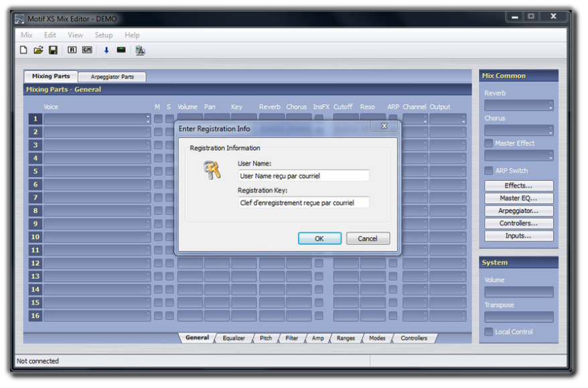This screenshot has width=588, height=388.
Task: Open the Chorus dropdown in Mix Common
Action: click(x=519, y=131)
